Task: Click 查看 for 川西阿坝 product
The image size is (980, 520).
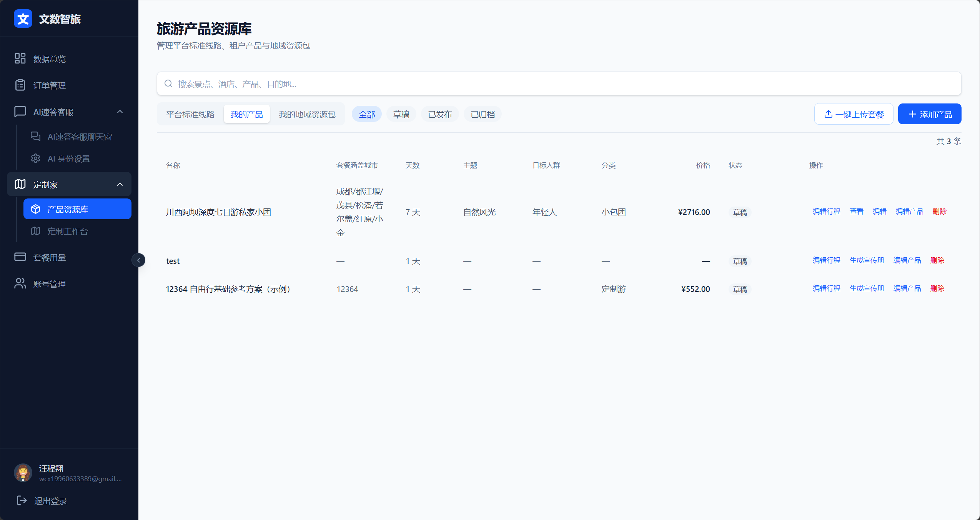Action: click(x=857, y=212)
